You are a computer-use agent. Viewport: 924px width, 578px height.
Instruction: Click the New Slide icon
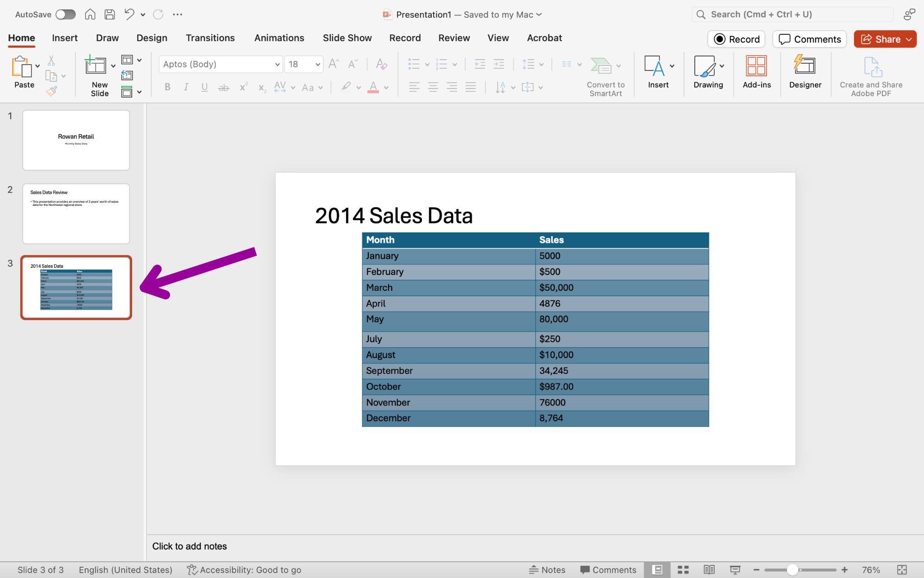coord(96,65)
